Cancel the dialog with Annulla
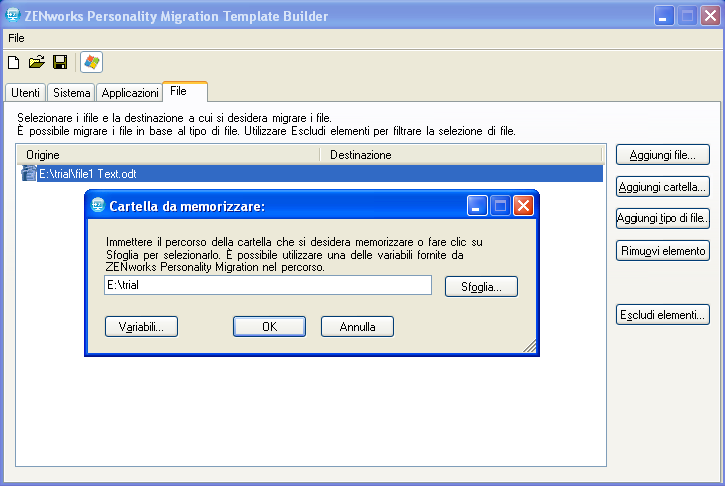725x486 pixels. (x=357, y=327)
